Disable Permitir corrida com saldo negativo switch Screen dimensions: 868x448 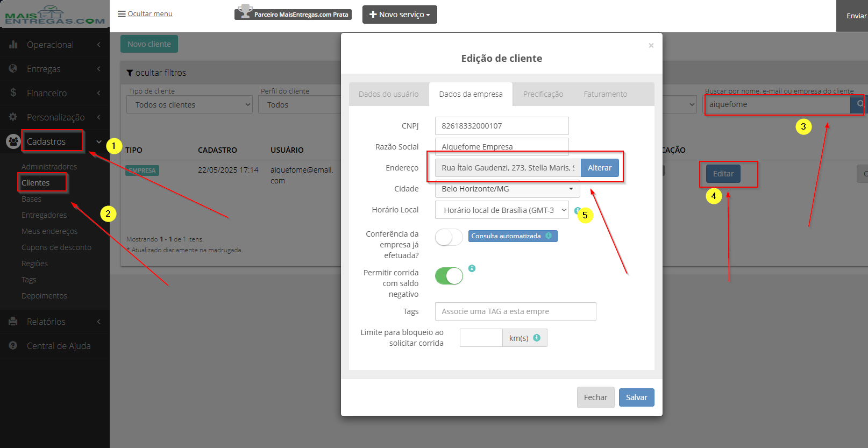pyautogui.click(x=449, y=276)
